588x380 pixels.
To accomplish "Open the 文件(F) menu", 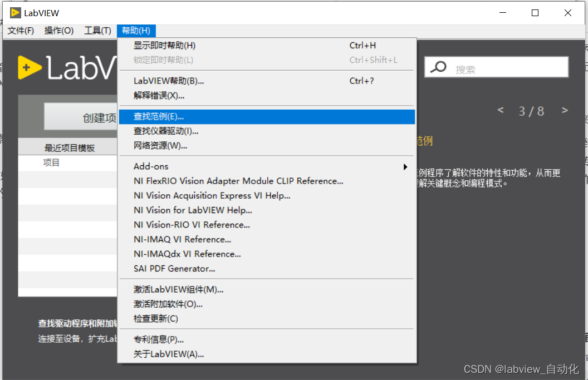I will [x=21, y=31].
